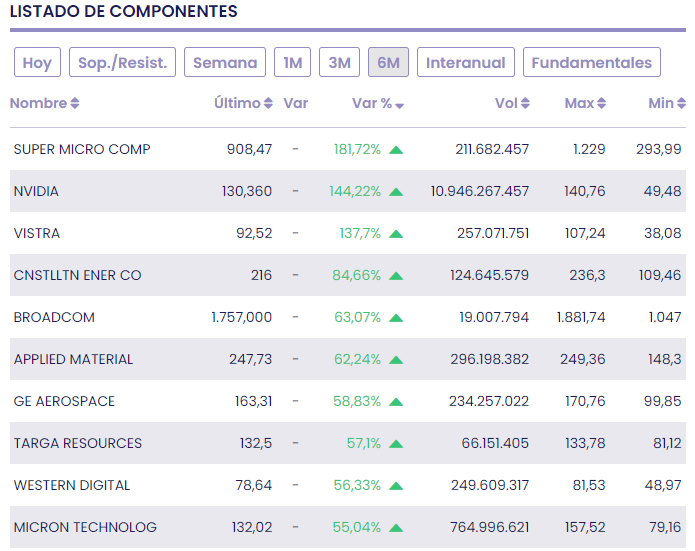Click the Vol column sort arrows
Screen dimensions: 695x551
click(525, 104)
